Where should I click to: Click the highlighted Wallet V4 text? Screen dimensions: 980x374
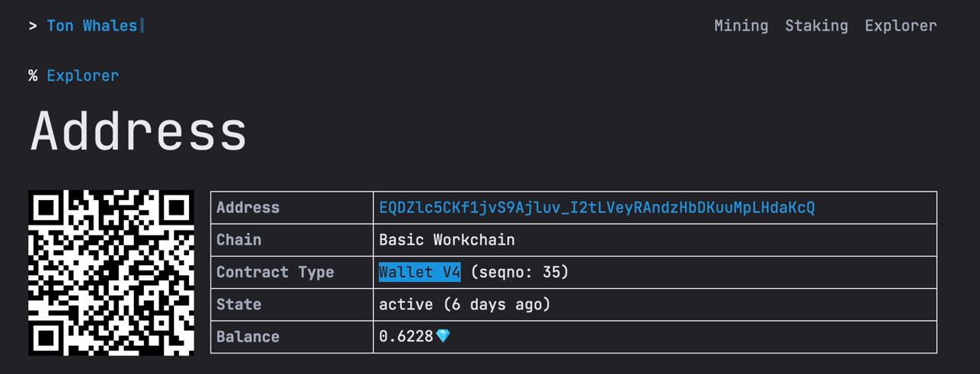[x=420, y=272]
